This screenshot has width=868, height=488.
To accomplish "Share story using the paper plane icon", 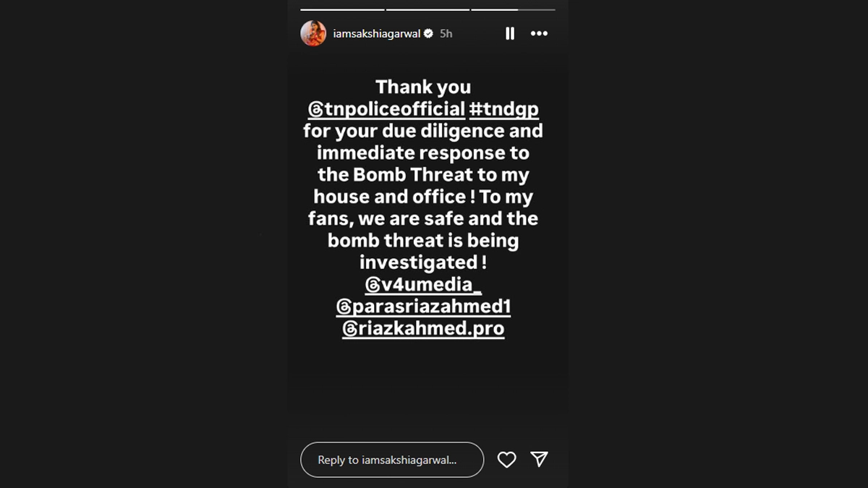I will tap(539, 459).
